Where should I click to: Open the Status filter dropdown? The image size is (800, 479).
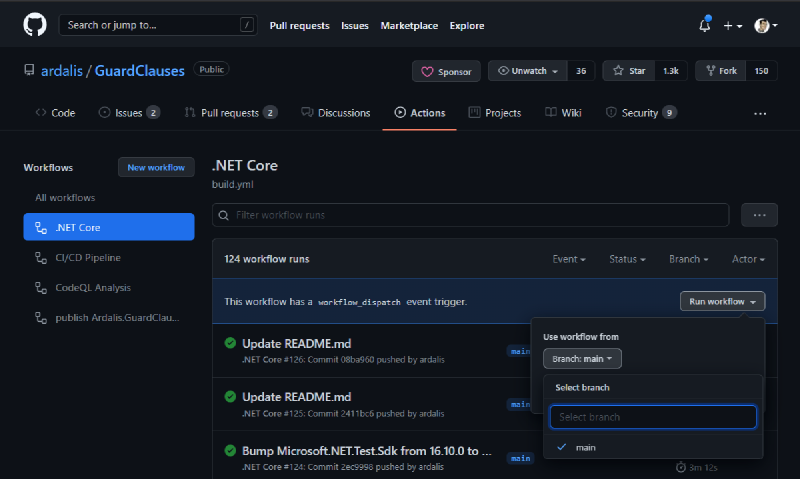coord(627,259)
